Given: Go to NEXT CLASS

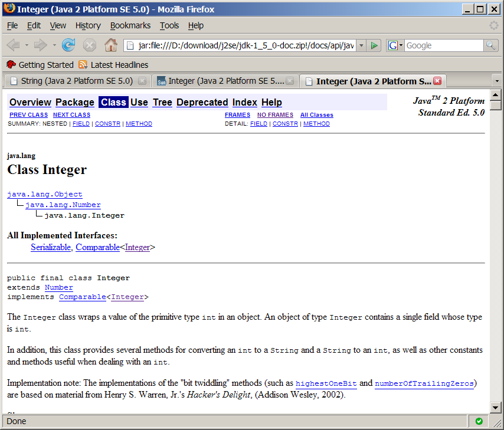Looking at the screenshot, I should click(x=71, y=115).
